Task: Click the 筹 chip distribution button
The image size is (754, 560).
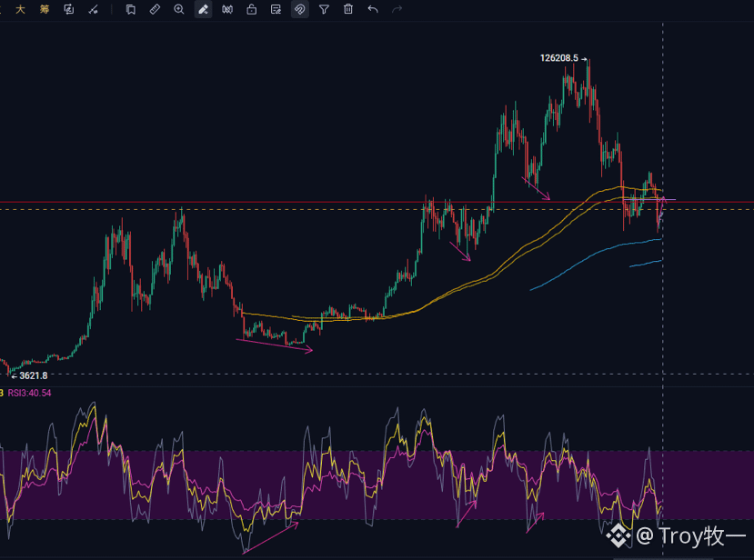Action: 45,9
